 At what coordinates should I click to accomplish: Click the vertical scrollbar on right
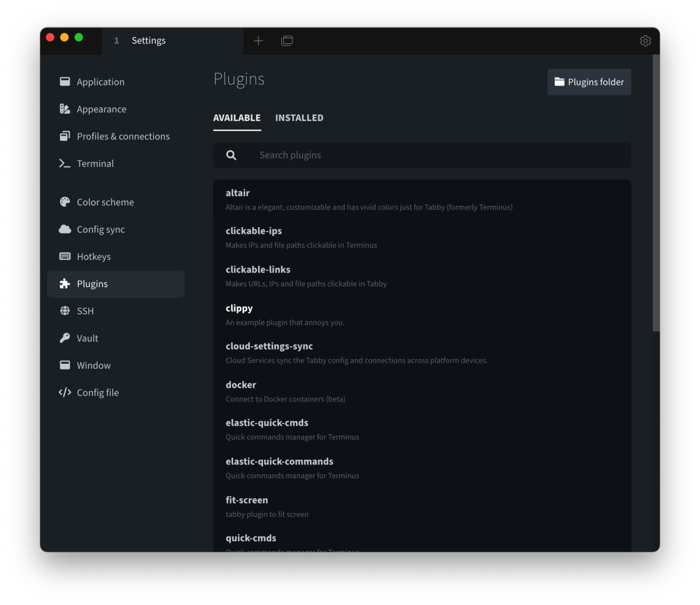click(655, 192)
